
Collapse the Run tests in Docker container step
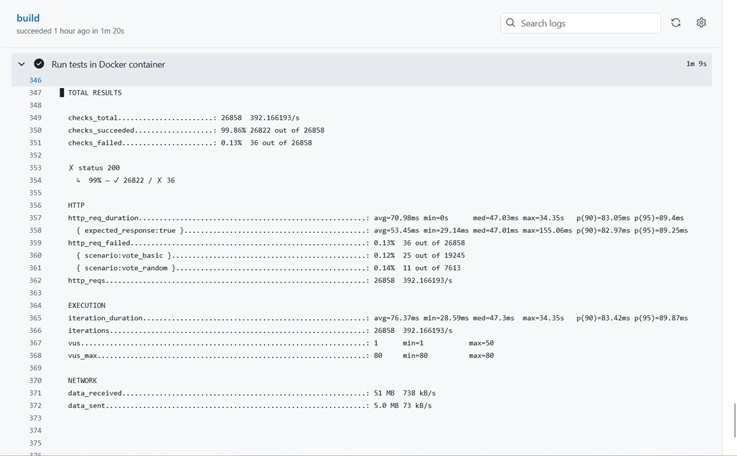coord(22,64)
